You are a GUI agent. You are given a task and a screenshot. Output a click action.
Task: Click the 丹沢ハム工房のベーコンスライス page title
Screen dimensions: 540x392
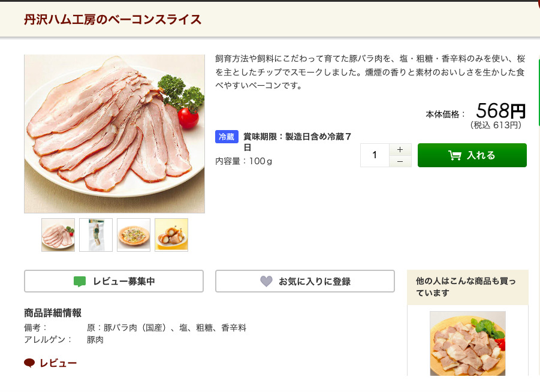click(113, 20)
